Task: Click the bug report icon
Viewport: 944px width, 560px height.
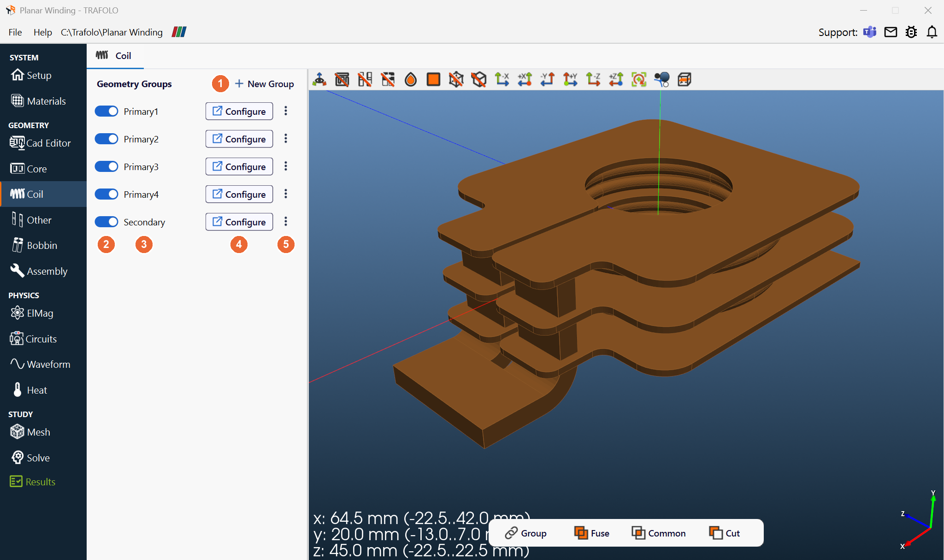Action: click(x=911, y=32)
